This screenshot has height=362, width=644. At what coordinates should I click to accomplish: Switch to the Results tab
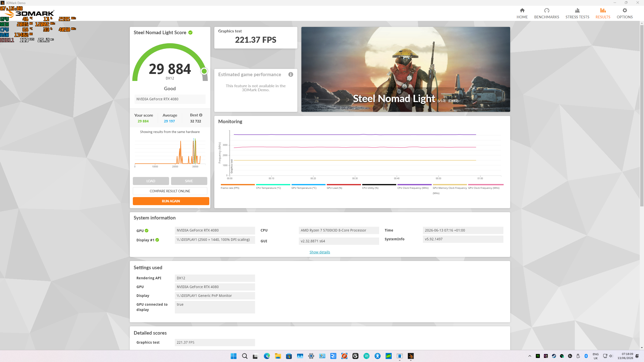pyautogui.click(x=603, y=13)
